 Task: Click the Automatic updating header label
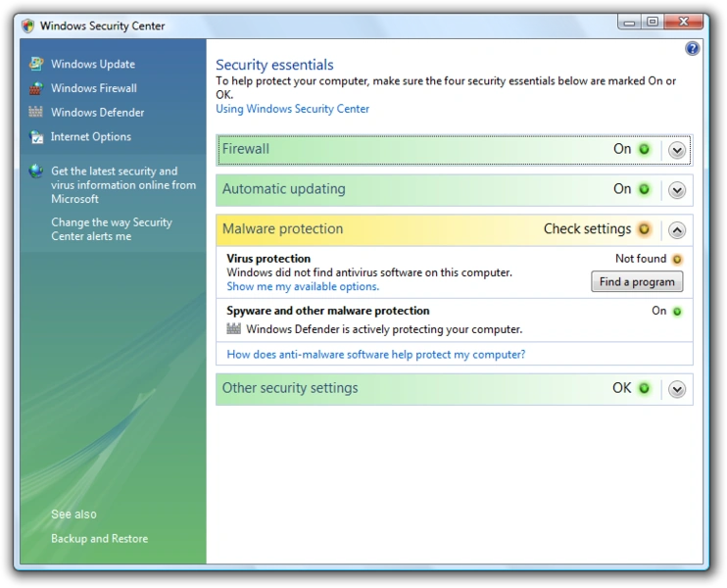click(284, 189)
